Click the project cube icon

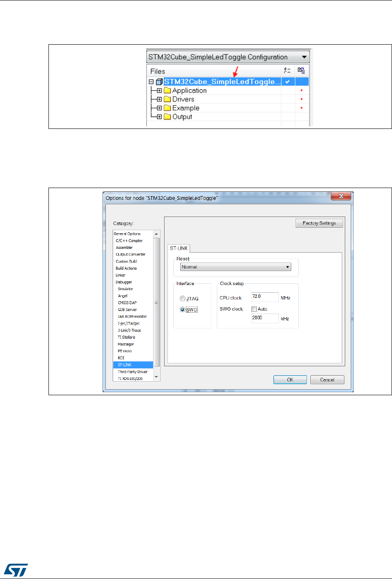[x=159, y=82]
